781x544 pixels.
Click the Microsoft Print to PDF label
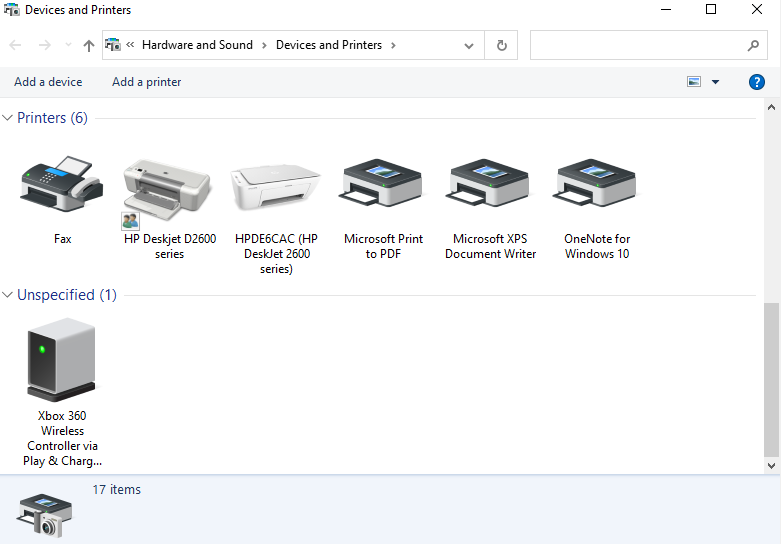point(383,246)
